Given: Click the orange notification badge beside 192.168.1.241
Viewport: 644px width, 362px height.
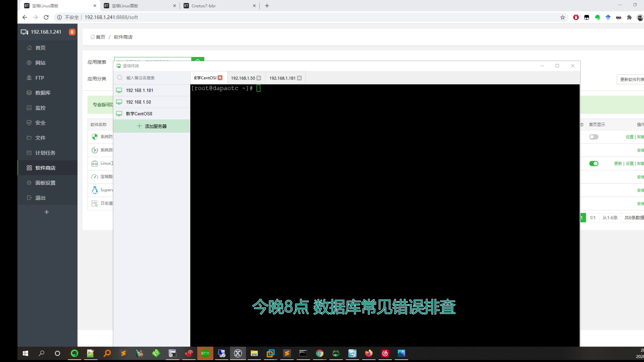Looking at the screenshot, I should [x=72, y=32].
